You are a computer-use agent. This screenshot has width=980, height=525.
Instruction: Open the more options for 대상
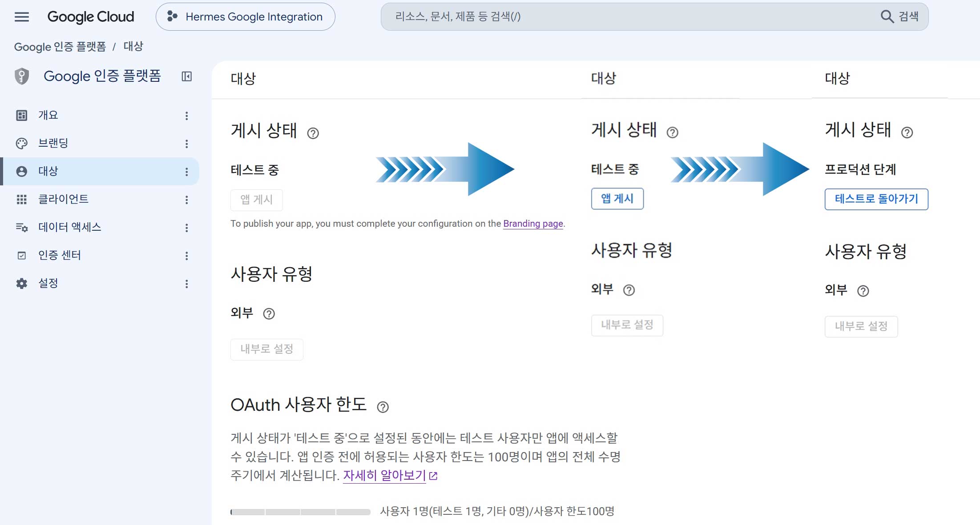(x=187, y=172)
